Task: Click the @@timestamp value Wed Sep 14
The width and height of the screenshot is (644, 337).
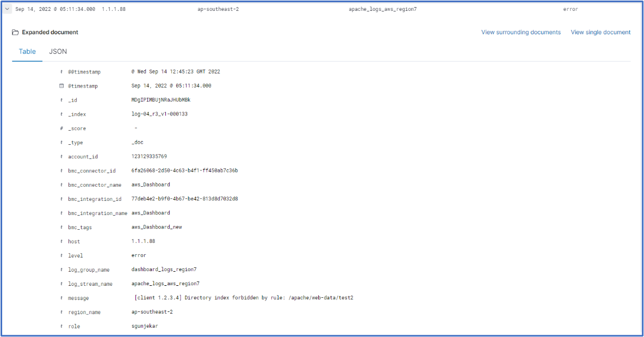Action: pyautogui.click(x=176, y=71)
